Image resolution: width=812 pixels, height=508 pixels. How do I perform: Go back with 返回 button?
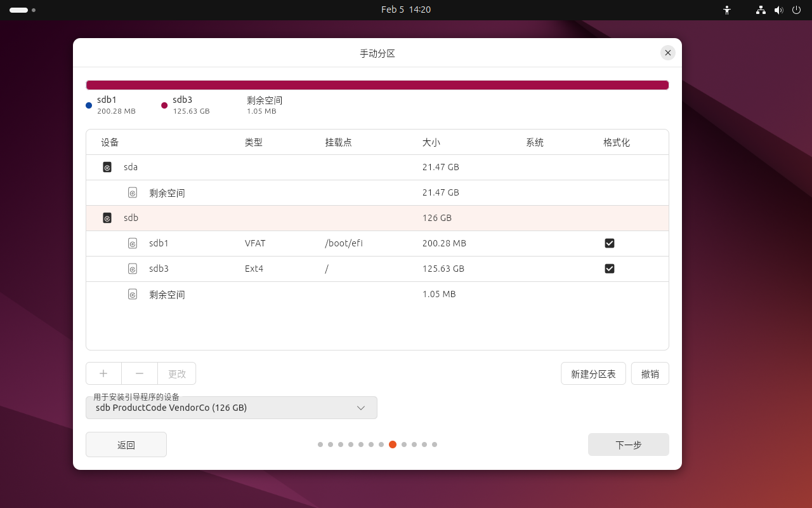(x=126, y=444)
